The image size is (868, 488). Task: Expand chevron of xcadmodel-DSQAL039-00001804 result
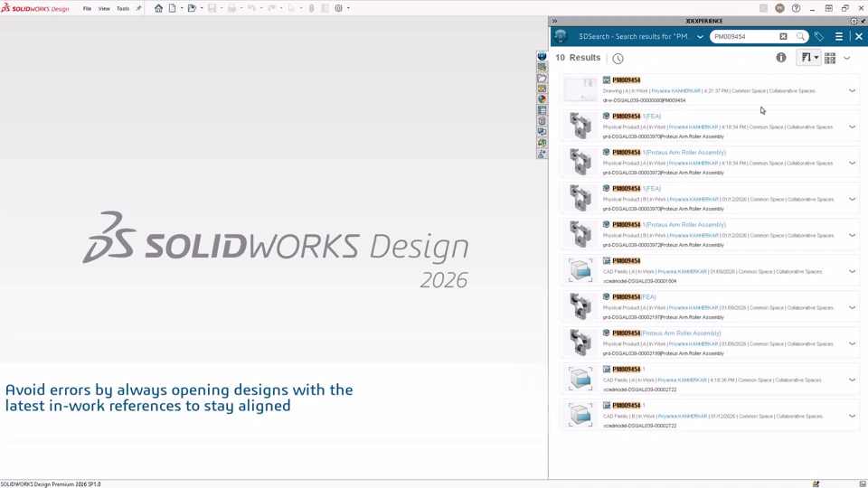click(853, 271)
